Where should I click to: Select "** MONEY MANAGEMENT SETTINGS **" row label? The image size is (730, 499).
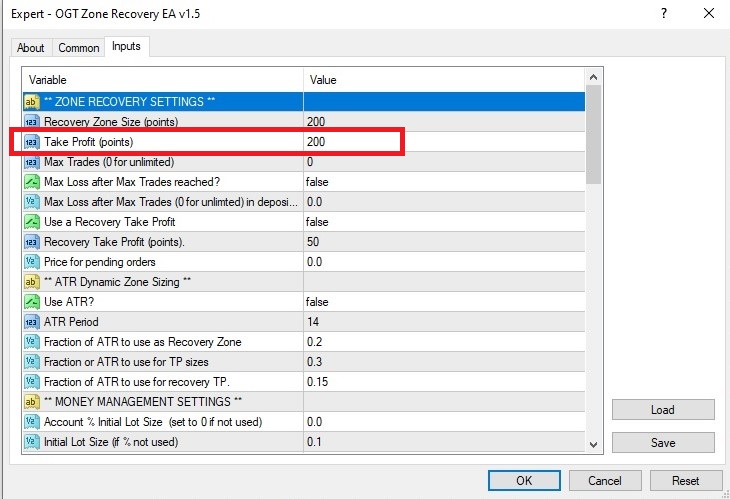click(x=143, y=402)
